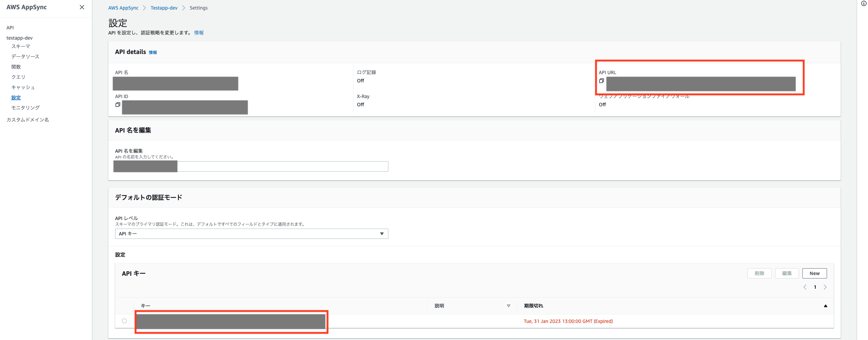Open 情報 link beside page description
Image resolution: width=868 pixels, height=340 pixels.
(x=199, y=33)
